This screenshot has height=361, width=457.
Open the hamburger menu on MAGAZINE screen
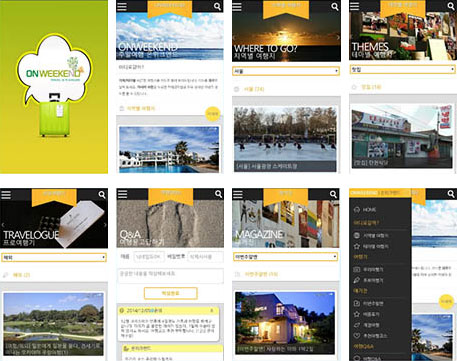[x=238, y=194]
